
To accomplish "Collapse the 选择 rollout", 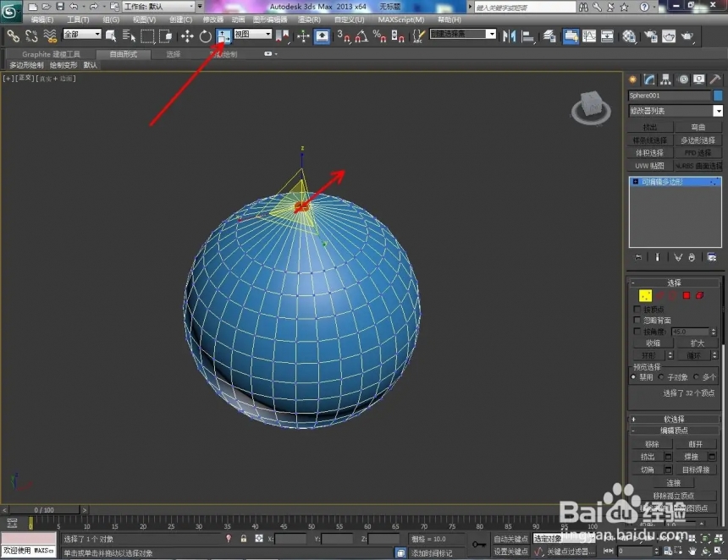I will 674,283.
